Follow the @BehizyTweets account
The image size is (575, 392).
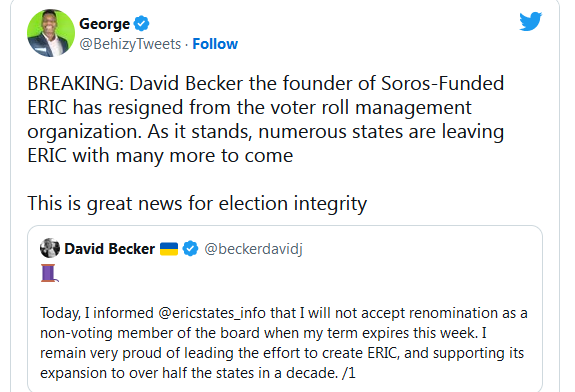215,44
